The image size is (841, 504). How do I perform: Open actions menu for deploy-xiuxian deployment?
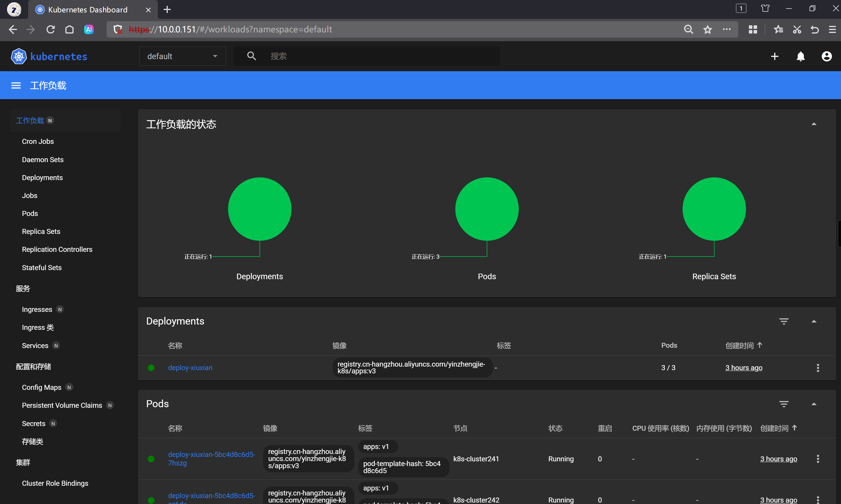[x=817, y=368]
